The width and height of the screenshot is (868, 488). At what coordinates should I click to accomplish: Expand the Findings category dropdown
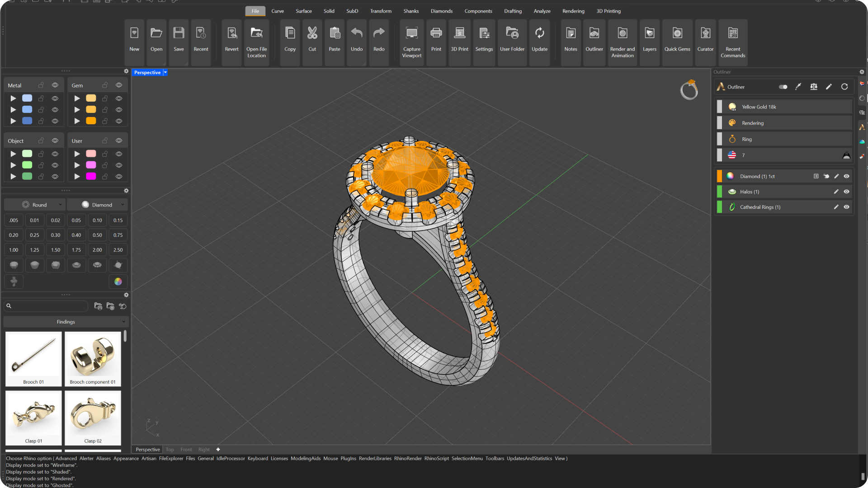[66, 322]
